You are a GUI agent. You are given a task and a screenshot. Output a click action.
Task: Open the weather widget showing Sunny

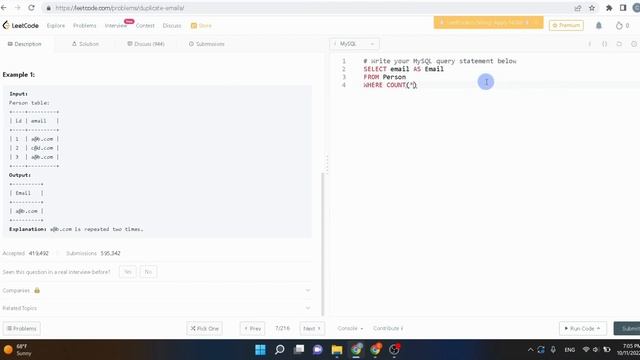point(18,350)
